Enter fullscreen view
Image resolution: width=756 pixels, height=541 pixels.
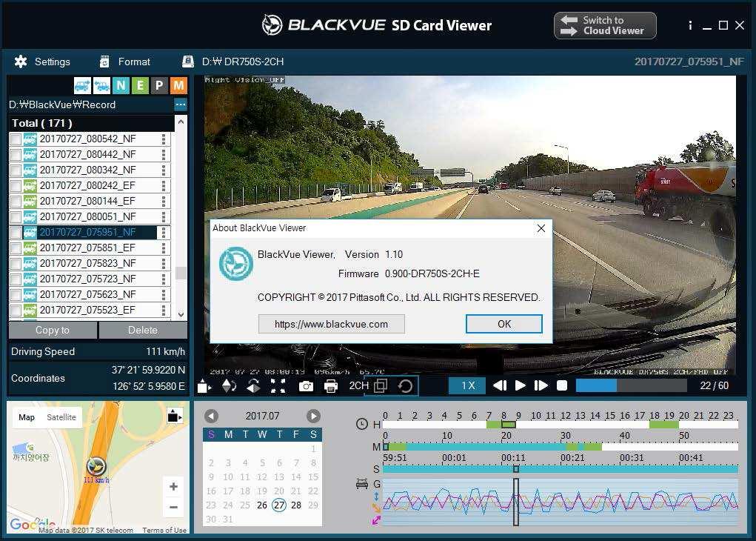click(278, 386)
